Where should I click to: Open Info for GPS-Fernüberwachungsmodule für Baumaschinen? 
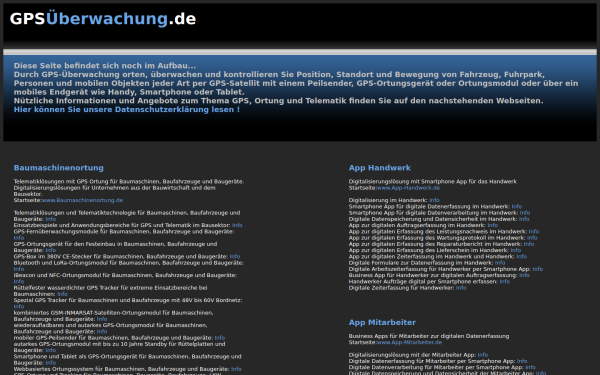click(19, 238)
